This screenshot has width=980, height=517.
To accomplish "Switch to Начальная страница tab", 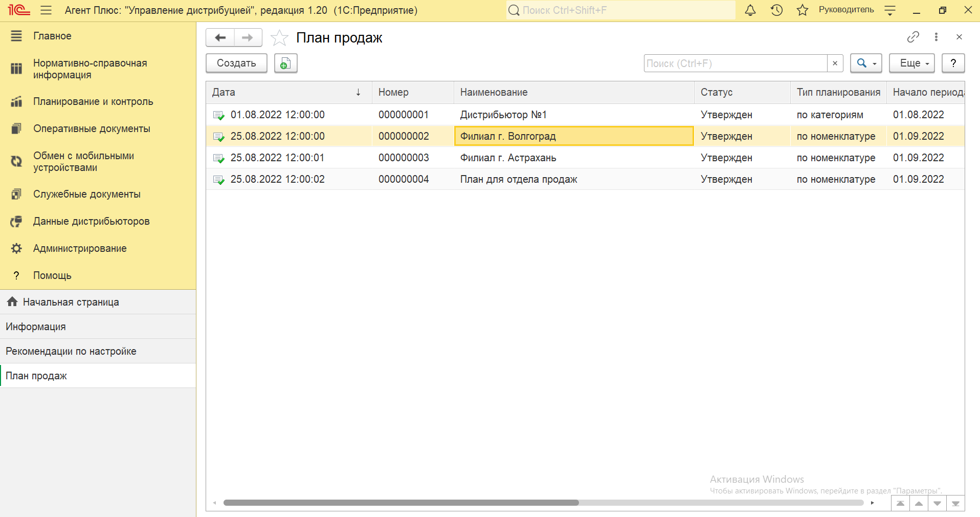I will click(71, 302).
